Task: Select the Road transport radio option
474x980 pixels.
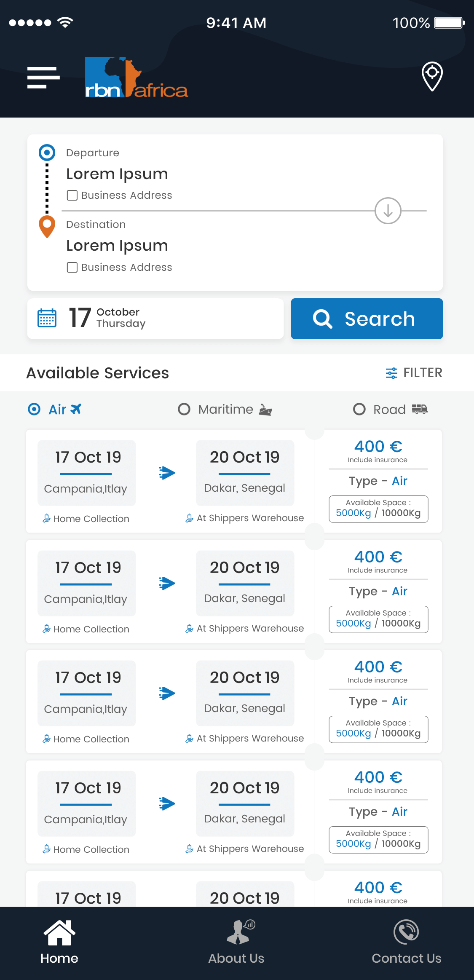Action: coord(359,409)
